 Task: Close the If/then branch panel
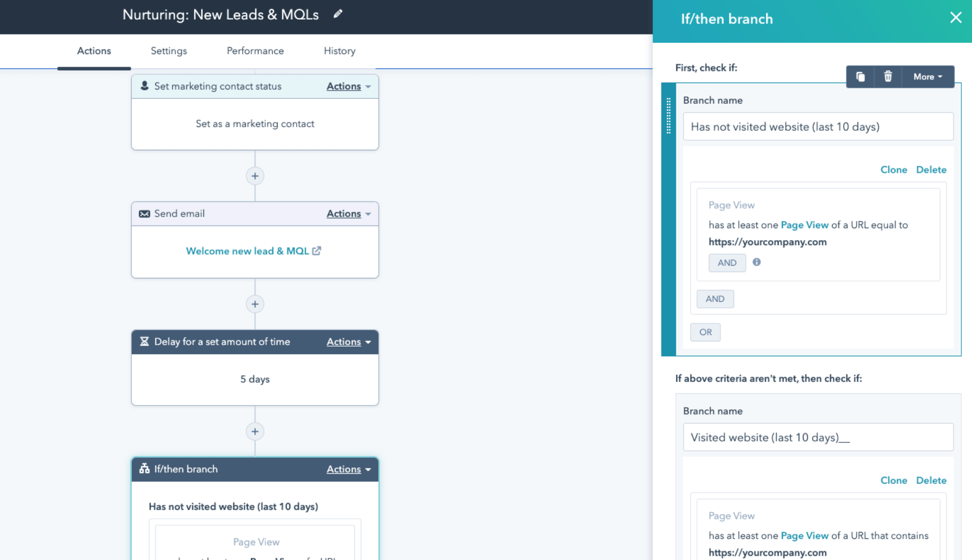pos(956,18)
